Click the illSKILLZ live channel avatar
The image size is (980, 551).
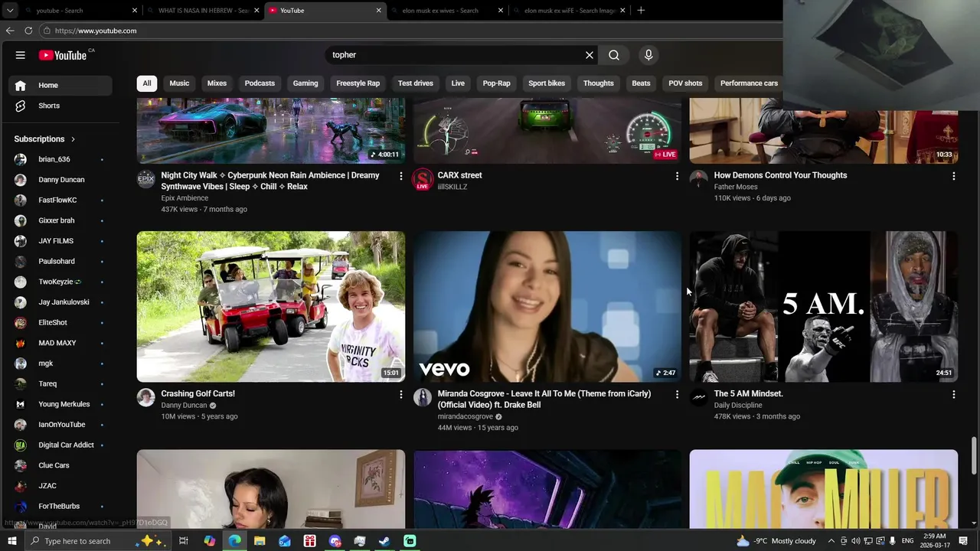tap(423, 180)
